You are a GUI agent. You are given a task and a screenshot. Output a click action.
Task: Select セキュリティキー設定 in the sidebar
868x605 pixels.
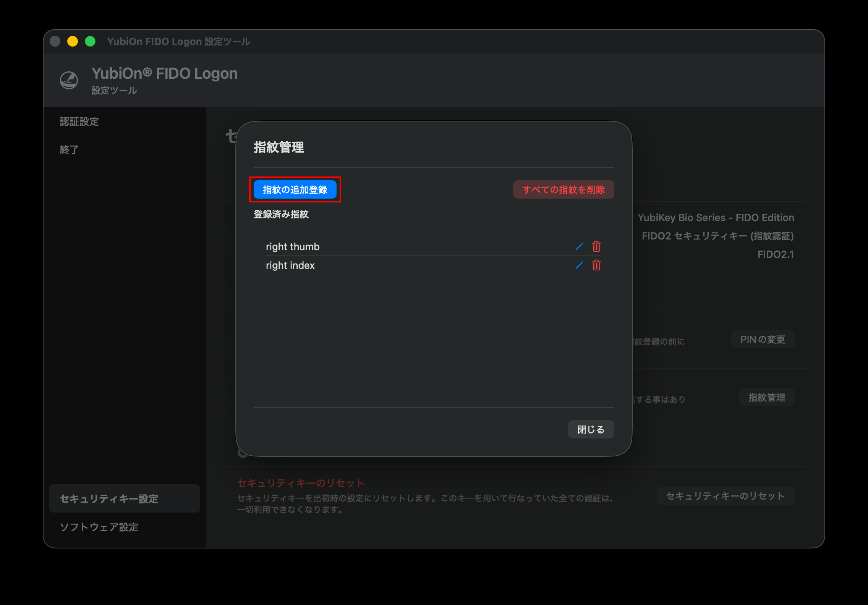pos(125,498)
